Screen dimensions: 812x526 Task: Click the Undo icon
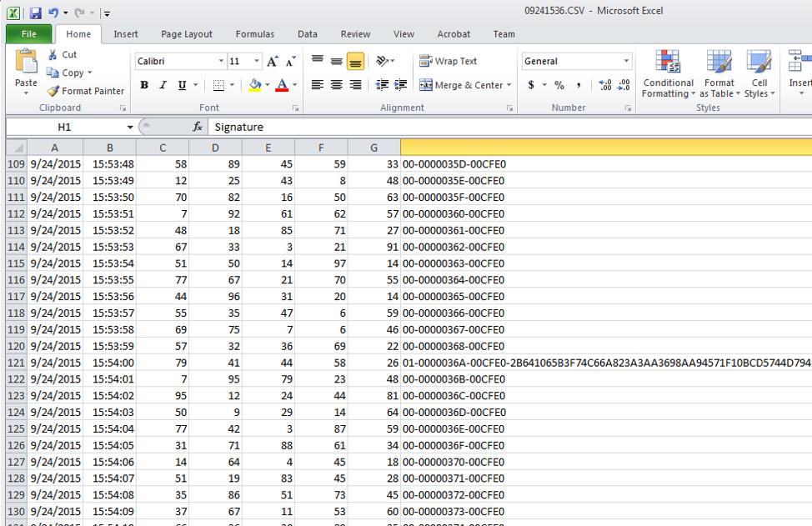[x=53, y=13]
